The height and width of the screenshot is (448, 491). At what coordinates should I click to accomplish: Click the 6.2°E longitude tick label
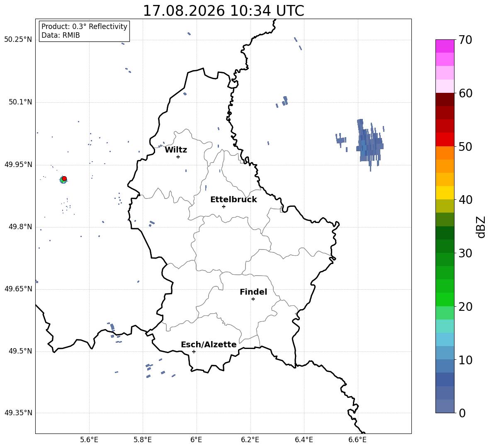pyautogui.click(x=250, y=440)
